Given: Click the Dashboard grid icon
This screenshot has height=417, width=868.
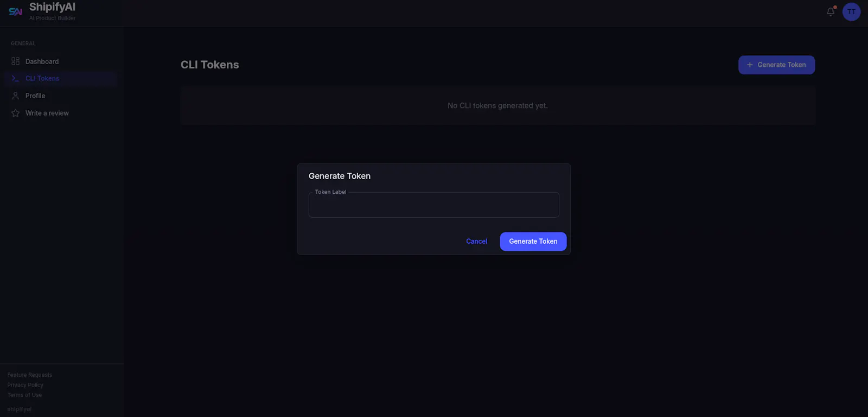Looking at the screenshot, I should (15, 61).
